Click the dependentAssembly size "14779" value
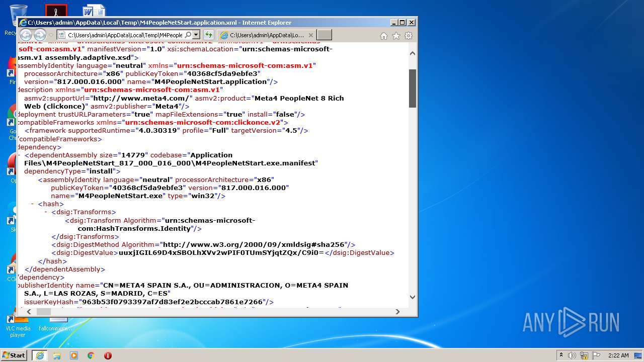 [x=132, y=155]
